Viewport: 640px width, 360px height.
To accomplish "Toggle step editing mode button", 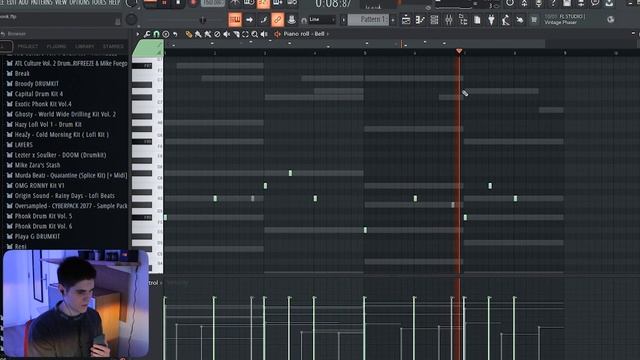I will point(263,20).
